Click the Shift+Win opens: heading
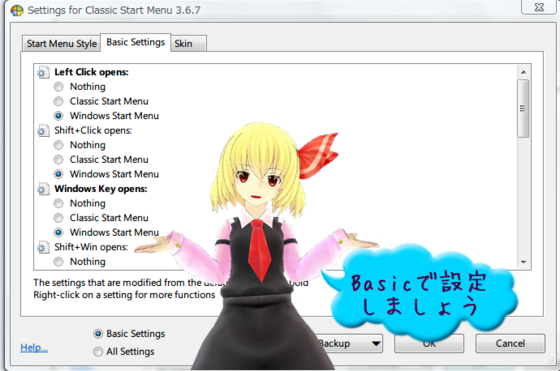Screen dimensions: 560x371 (91, 247)
